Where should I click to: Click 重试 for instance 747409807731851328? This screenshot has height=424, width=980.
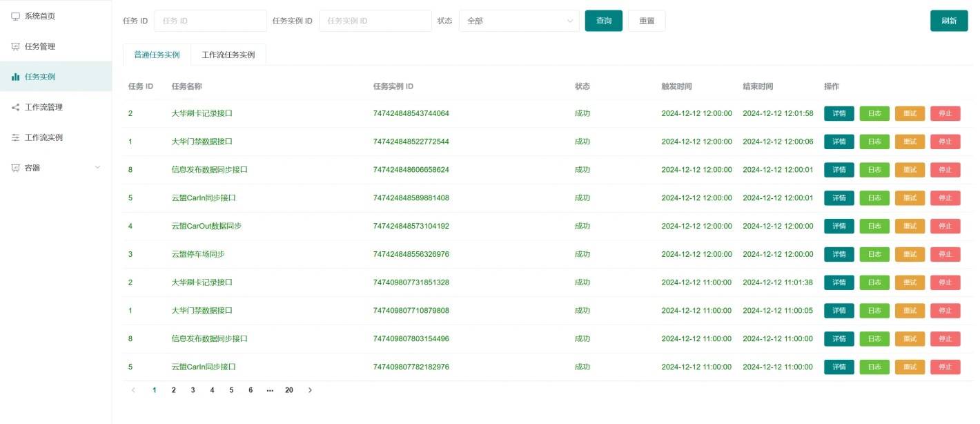910,282
